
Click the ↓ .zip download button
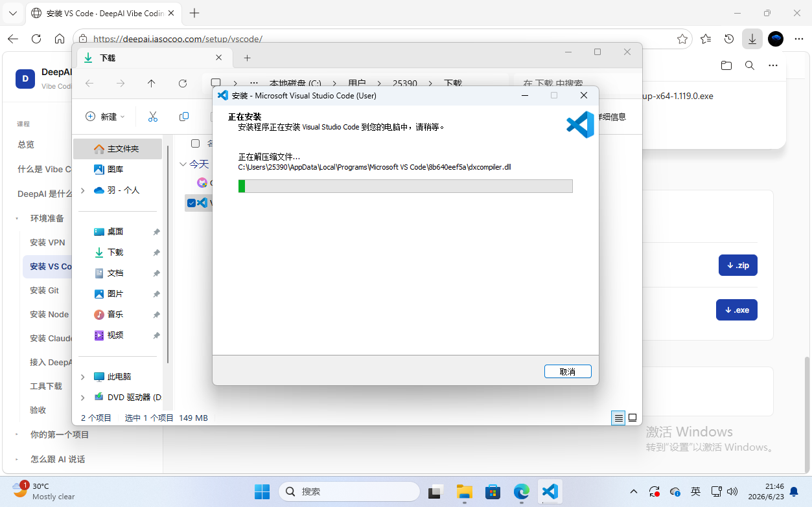point(738,265)
